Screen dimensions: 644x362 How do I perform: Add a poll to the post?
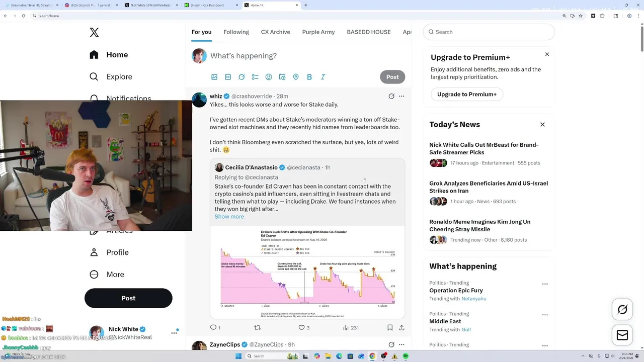[255, 77]
